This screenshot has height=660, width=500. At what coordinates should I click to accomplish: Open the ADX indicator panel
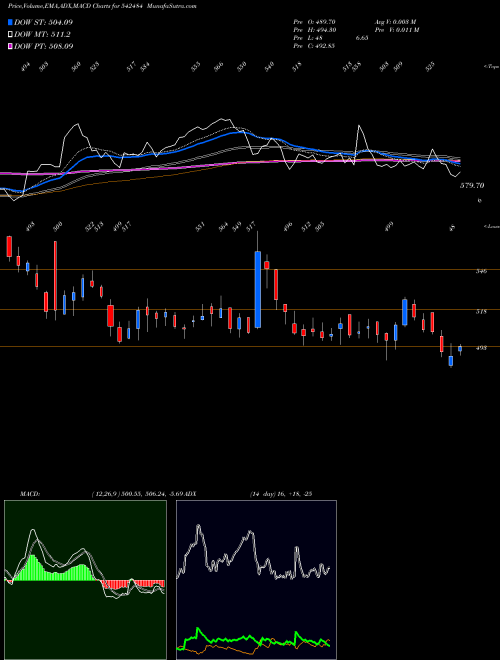point(256,580)
